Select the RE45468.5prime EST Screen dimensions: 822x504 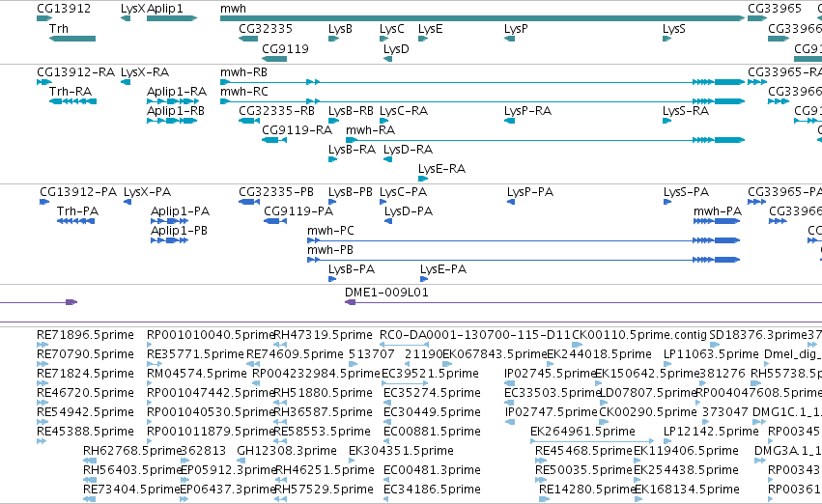pos(541,461)
